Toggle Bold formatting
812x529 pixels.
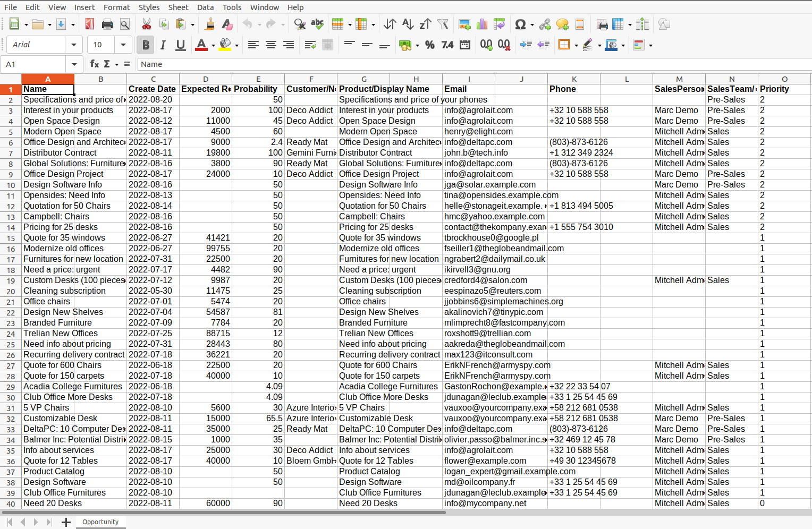tap(146, 45)
